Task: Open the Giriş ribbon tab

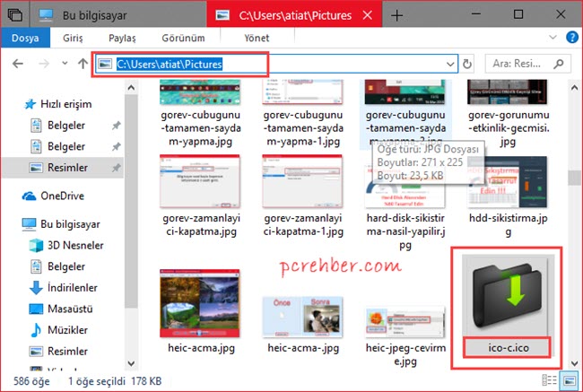Action: (73, 38)
